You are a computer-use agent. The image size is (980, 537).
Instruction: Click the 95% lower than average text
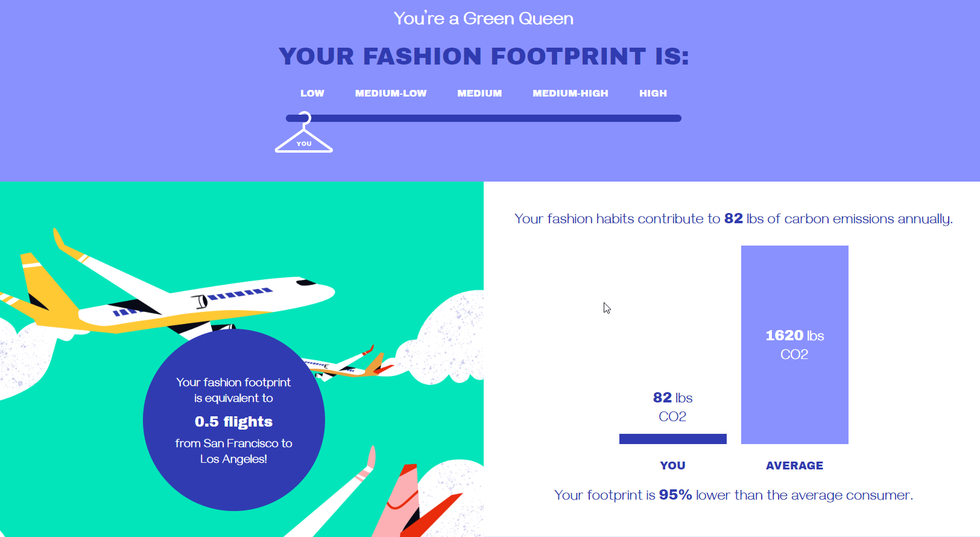click(734, 495)
